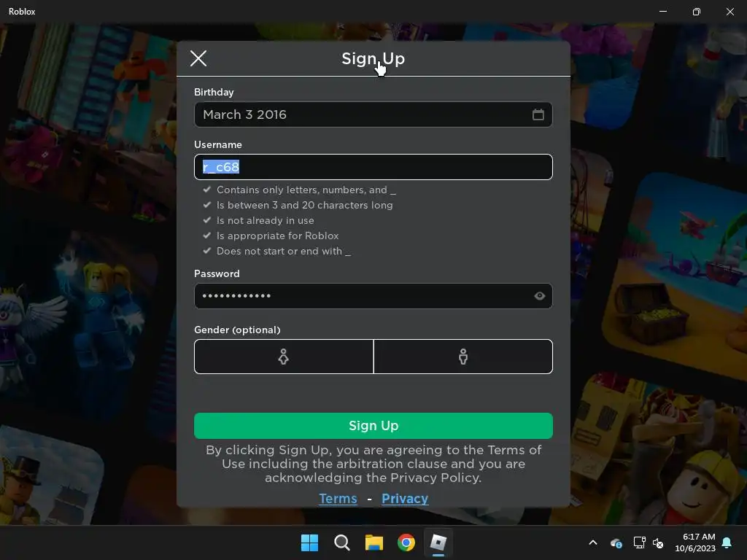
Task: Click the Birthday field showing March 3 2016
Action: (x=373, y=114)
